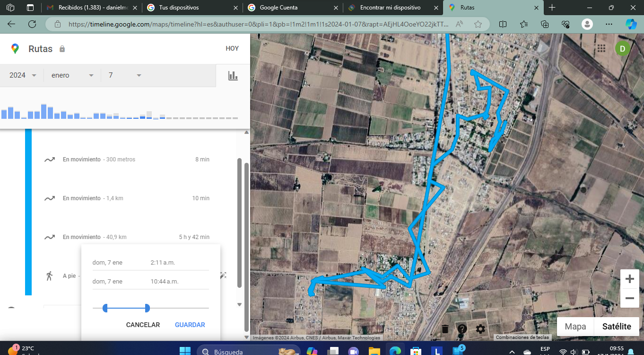This screenshot has width=644, height=355.
Task: Select the En movimiento 40,9 km entry
Action: pos(127,237)
